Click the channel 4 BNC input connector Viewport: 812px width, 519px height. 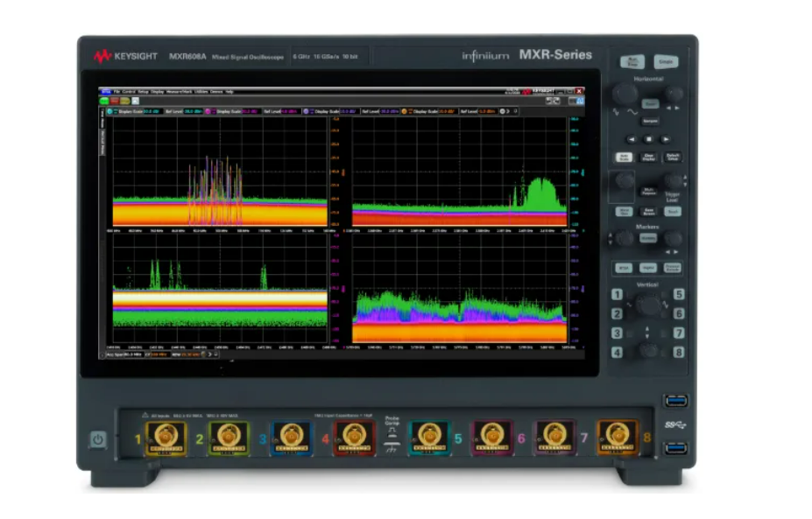(x=355, y=438)
